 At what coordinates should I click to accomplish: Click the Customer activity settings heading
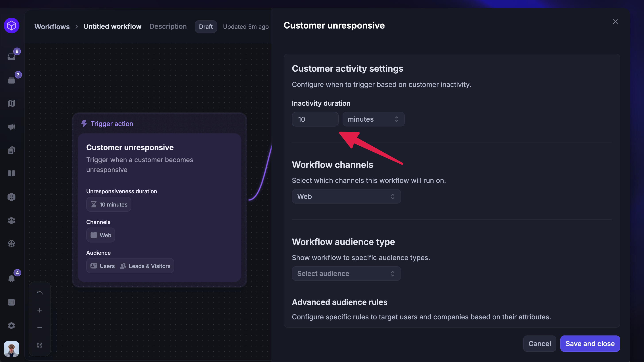point(347,69)
